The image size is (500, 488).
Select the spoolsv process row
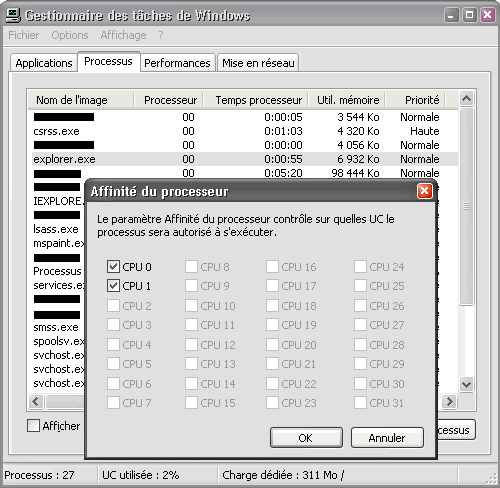(x=59, y=341)
